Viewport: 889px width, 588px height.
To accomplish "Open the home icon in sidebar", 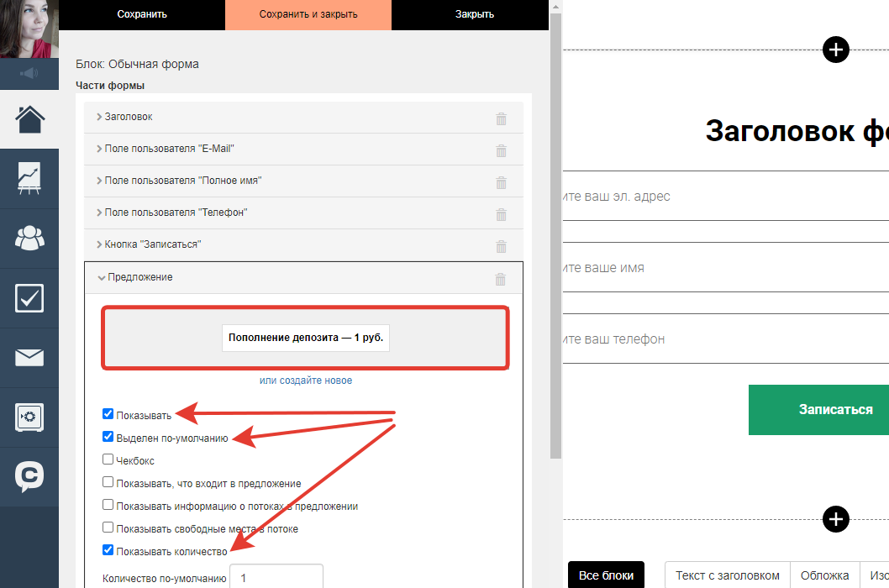I will [x=29, y=119].
